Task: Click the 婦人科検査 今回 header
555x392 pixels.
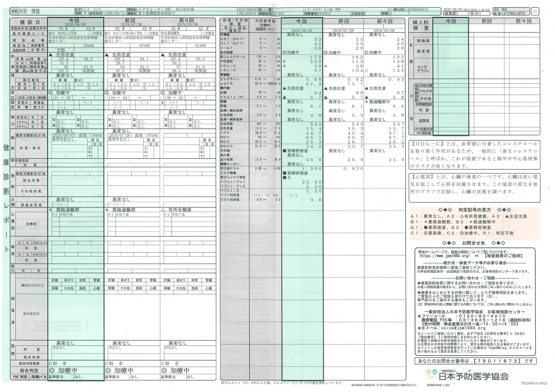Action: pyautogui.click(x=451, y=21)
